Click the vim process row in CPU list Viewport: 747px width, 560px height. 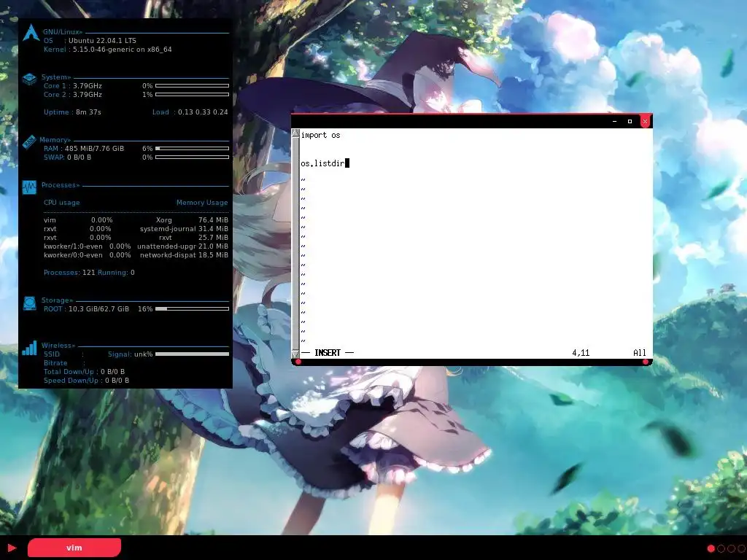78,220
